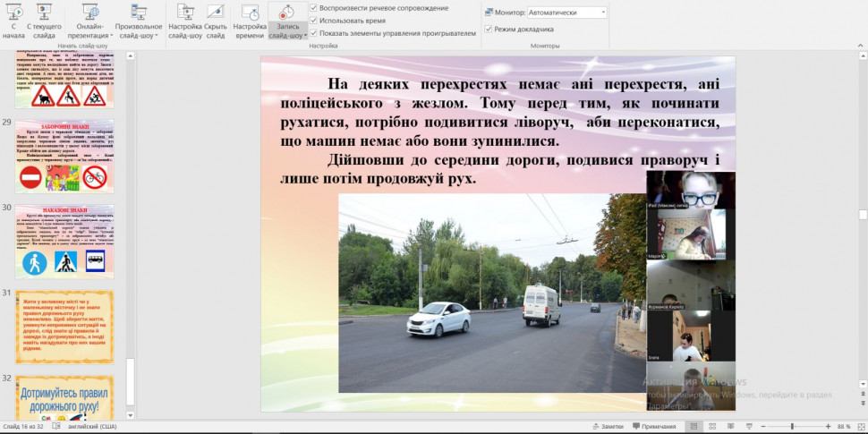The height and width of the screenshot is (434, 868).
Task: Select slide 31 thumbnail with orange text
Action: [x=64, y=328]
